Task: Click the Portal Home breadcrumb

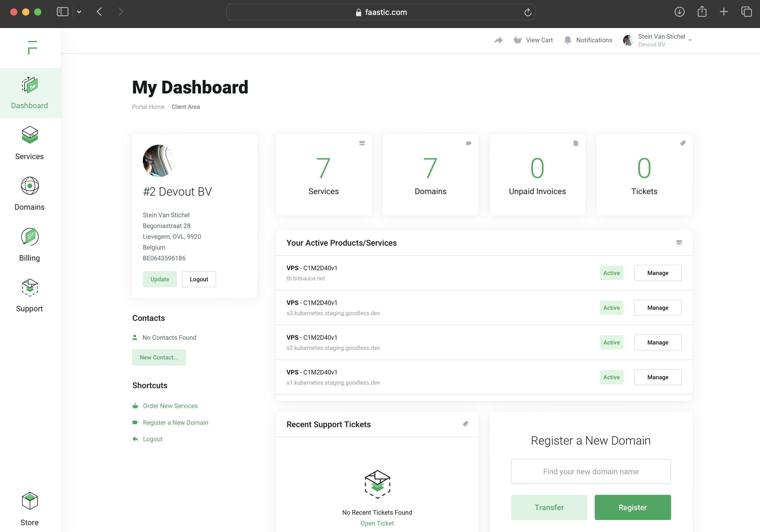Action: 148,107
